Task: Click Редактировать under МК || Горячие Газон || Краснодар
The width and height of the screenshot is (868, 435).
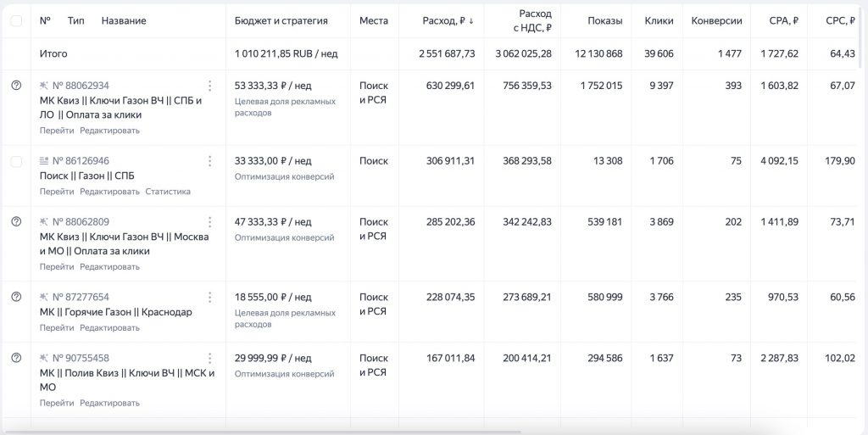Action: (x=109, y=327)
